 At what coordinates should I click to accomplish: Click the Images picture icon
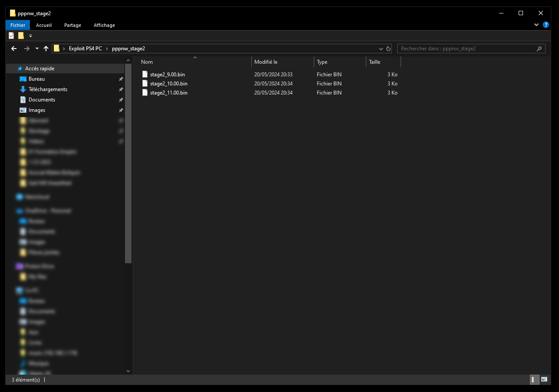[23, 110]
